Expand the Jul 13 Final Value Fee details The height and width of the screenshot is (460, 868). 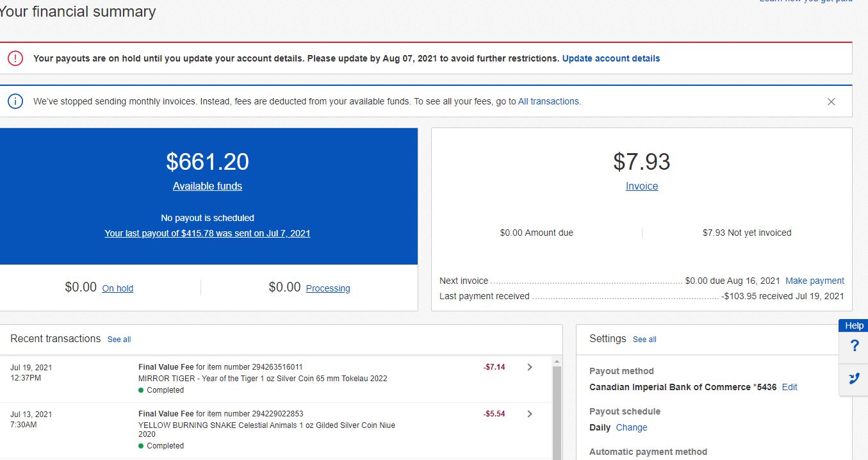click(x=529, y=413)
